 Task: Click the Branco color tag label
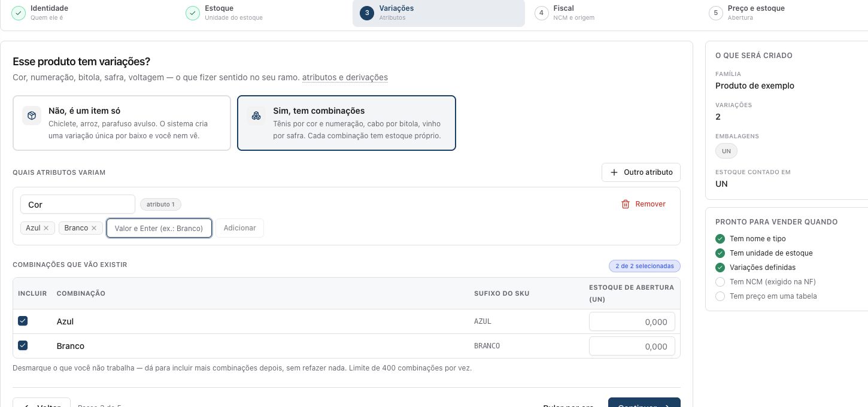76,228
